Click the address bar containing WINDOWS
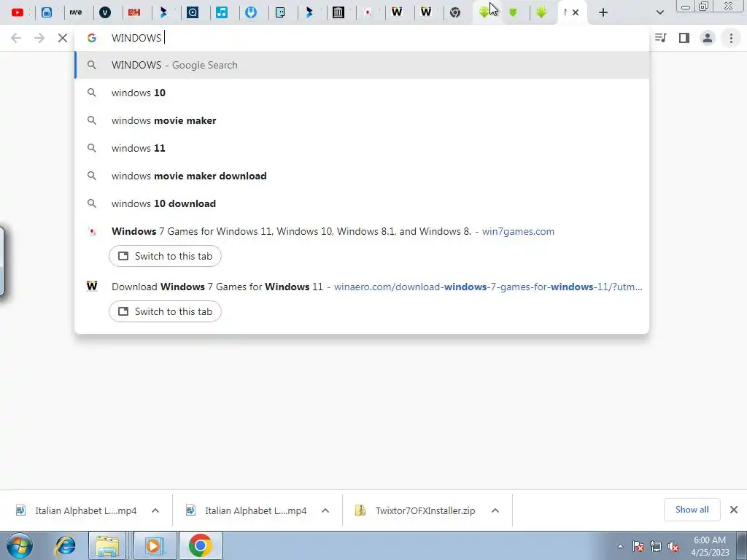This screenshot has width=747, height=560. 362,38
